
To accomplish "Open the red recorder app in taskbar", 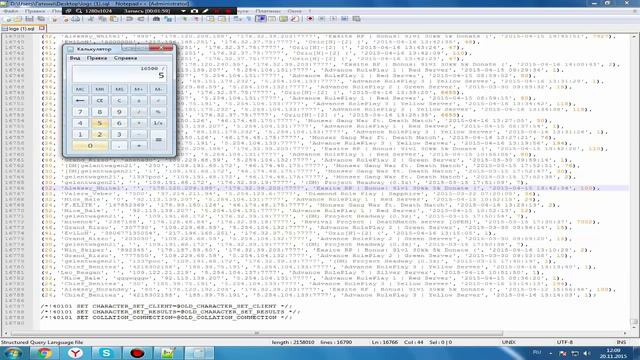I will tap(138, 353).
